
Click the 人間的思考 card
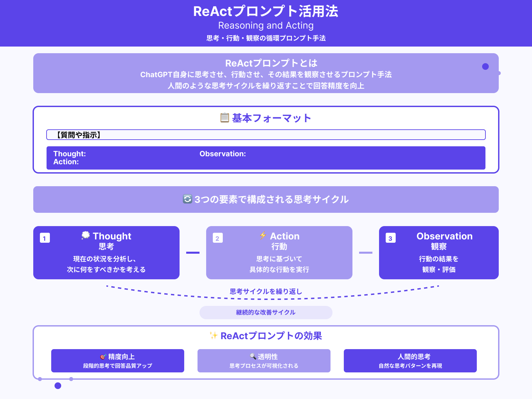click(411, 361)
